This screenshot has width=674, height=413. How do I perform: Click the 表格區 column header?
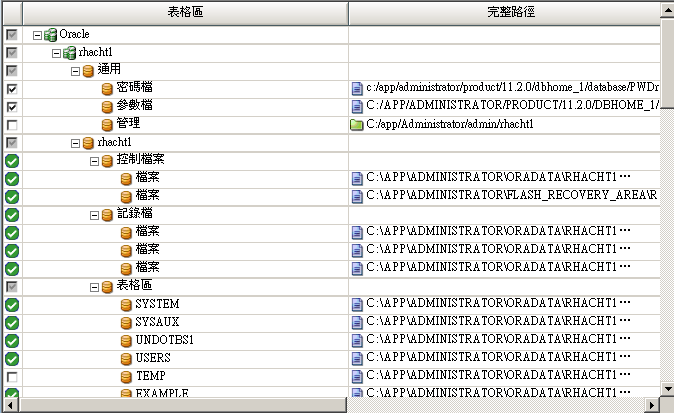185,12
